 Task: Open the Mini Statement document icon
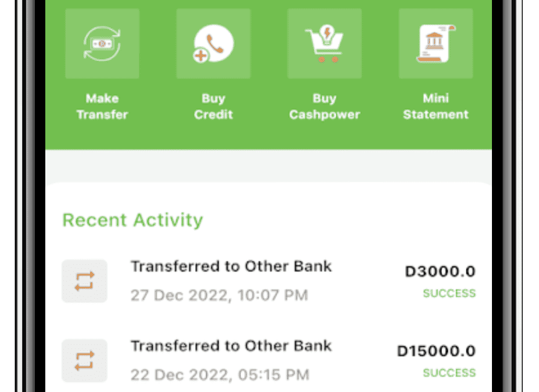[x=436, y=44]
